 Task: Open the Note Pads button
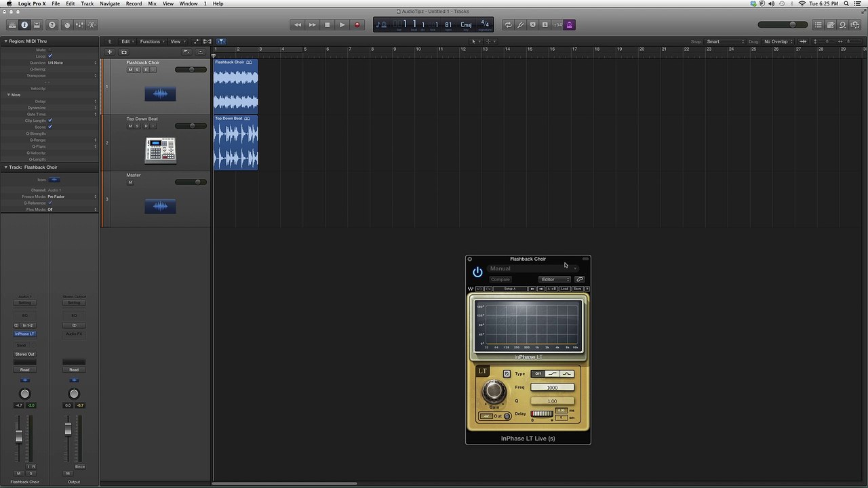(831, 25)
